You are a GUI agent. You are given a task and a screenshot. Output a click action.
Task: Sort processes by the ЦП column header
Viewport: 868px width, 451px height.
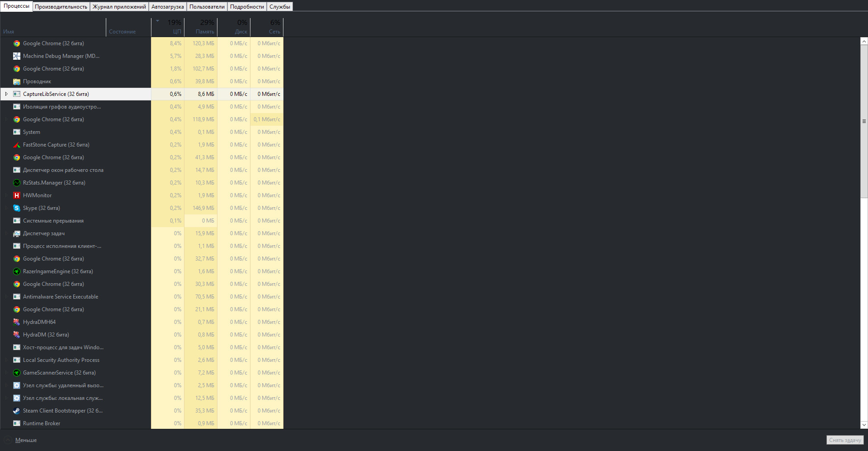coord(168,27)
